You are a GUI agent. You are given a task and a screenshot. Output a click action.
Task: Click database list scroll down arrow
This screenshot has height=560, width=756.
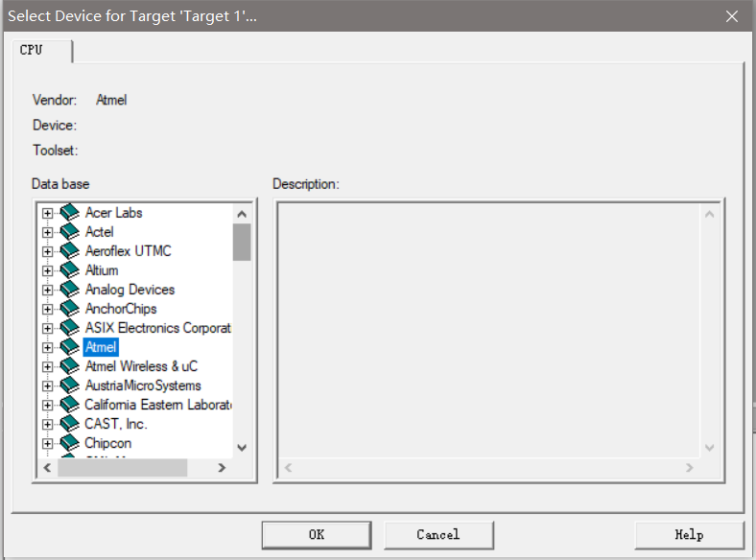(242, 448)
